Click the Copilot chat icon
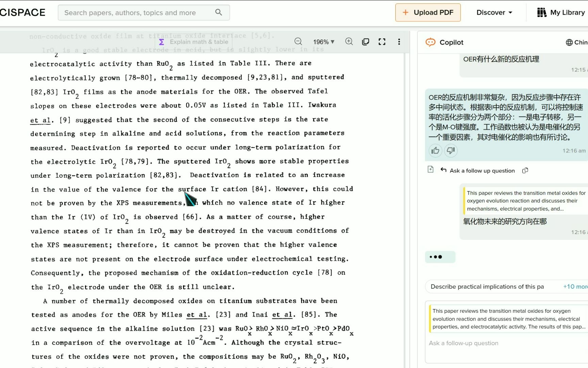This screenshot has width=588, height=368. [430, 42]
